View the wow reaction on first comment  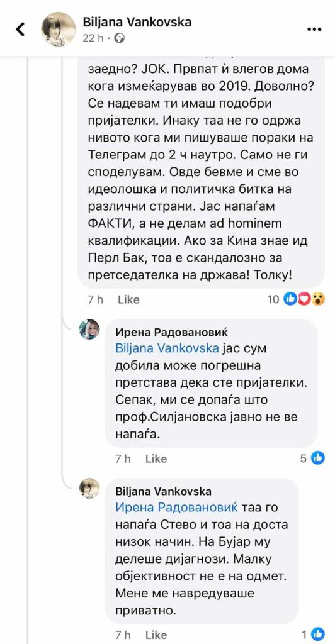(319, 299)
